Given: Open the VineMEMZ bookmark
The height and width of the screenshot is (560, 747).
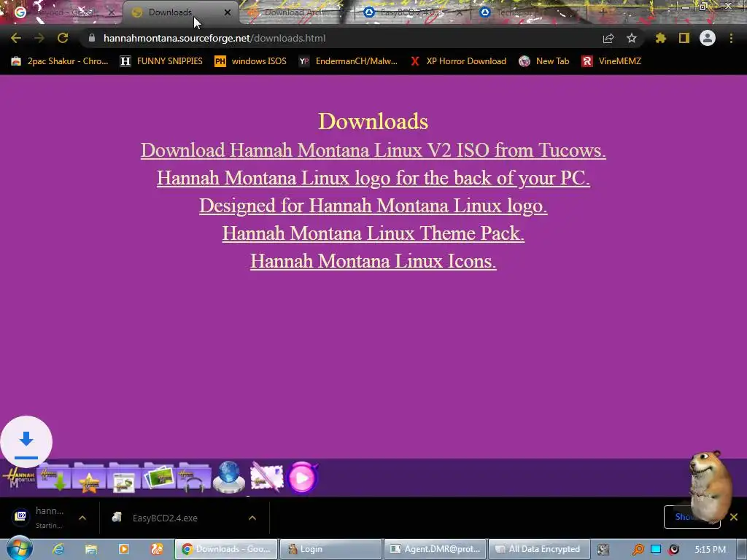Looking at the screenshot, I should 611,61.
